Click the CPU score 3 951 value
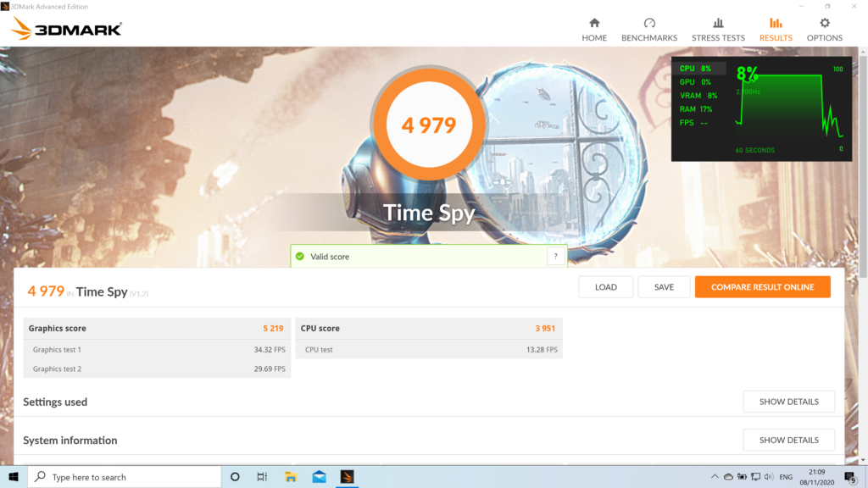 coord(545,328)
